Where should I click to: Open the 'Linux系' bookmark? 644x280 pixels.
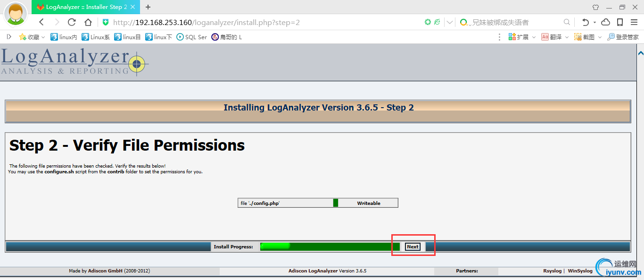pos(95,37)
